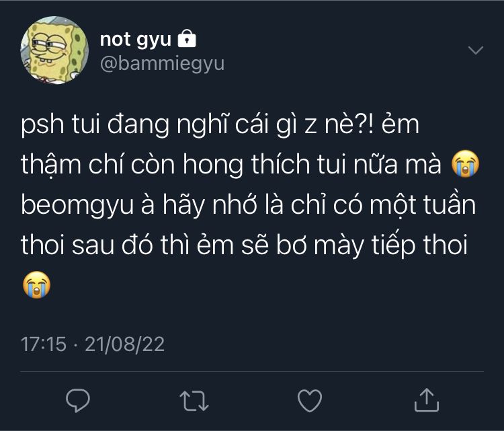This screenshot has width=504, height=431.
Task: Click the word "nghĩ" in the first line
Action: point(202,124)
